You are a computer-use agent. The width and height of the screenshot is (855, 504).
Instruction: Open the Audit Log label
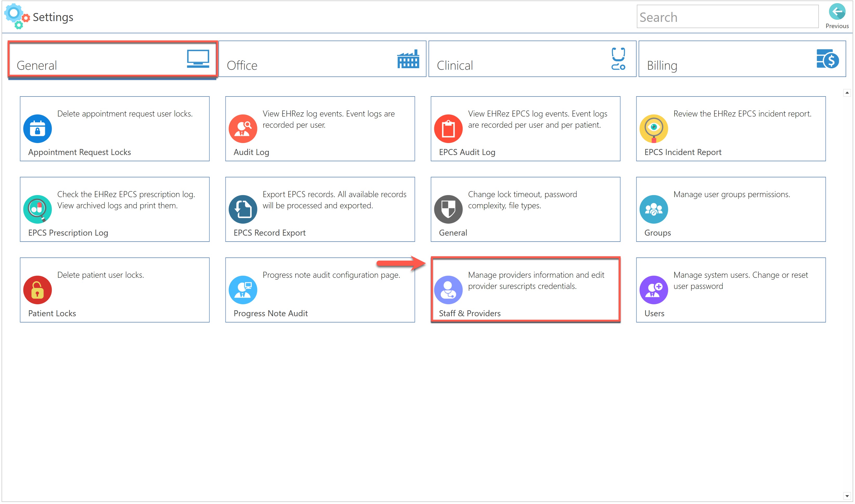pyautogui.click(x=251, y=152)
